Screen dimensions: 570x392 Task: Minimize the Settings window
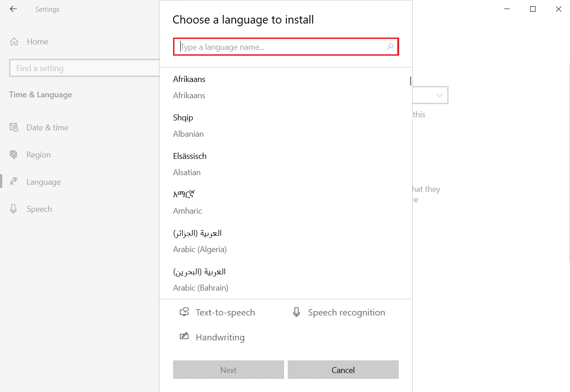507,9
